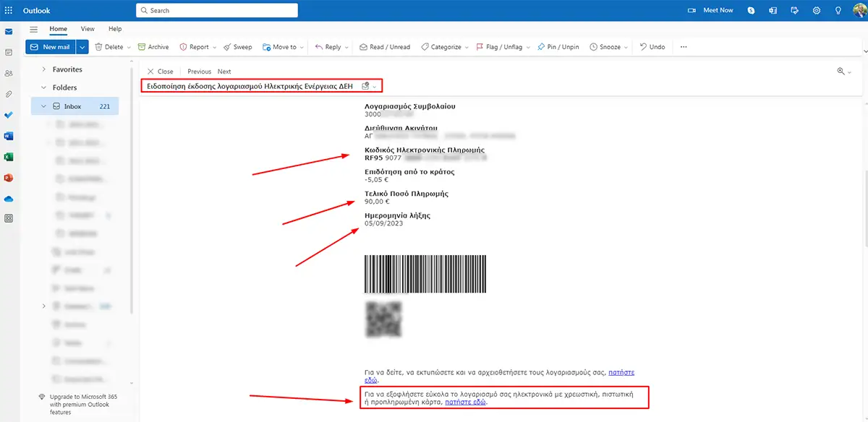Open the ribbon More options ellipsis
The image size is (868, 422).
(x=684, y=47)
